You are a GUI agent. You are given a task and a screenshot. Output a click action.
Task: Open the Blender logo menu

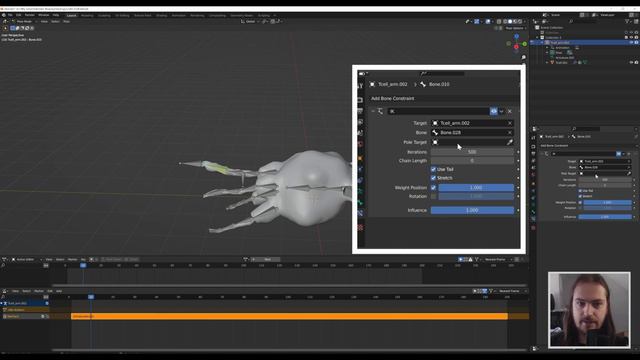[x=4, y=15]
